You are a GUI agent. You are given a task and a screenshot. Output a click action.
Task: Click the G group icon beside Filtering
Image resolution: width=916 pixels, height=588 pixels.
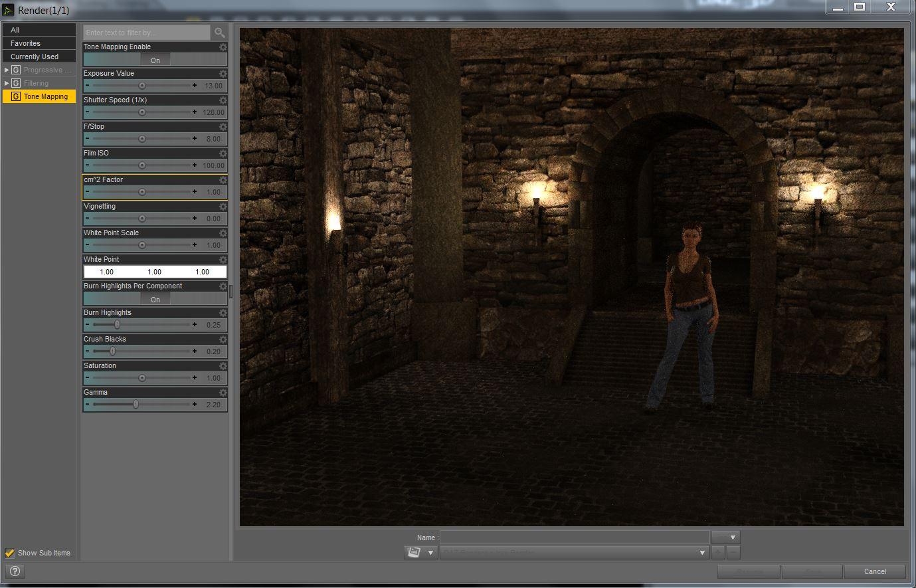pos(16,83)
